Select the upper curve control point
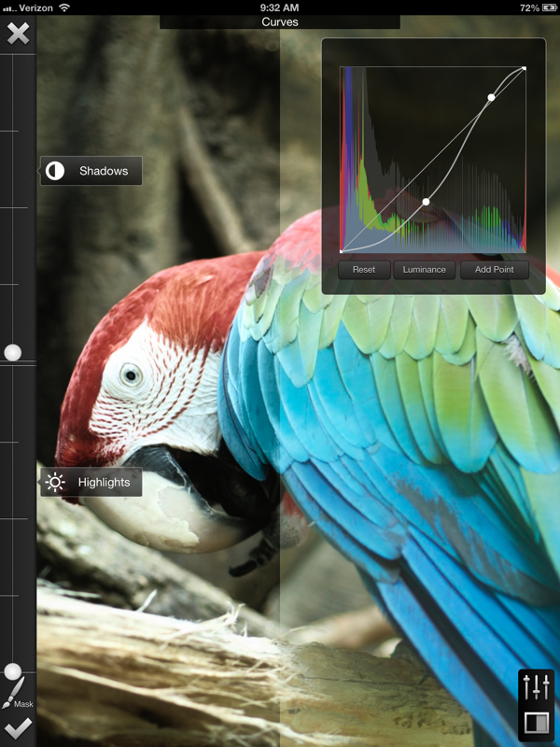Viewport: 560px width, 747px height. 491,97
